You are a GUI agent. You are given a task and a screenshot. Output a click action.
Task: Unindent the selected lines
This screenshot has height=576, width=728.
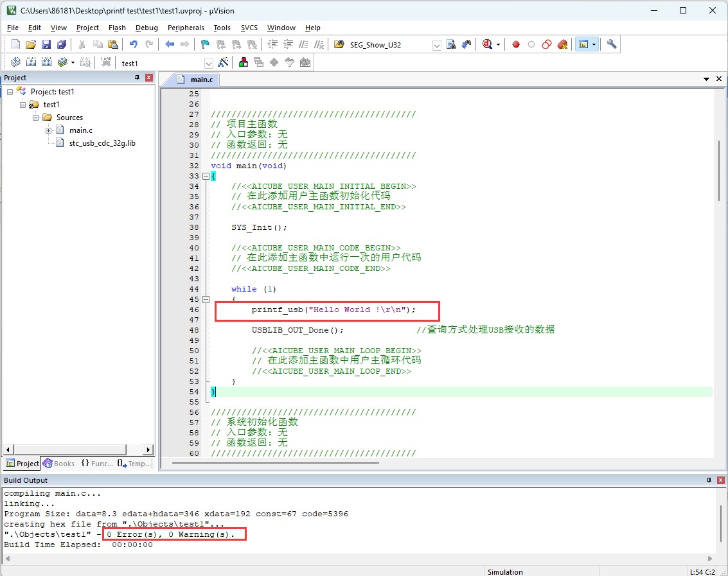pyautogui.click(x=288, y=44)
